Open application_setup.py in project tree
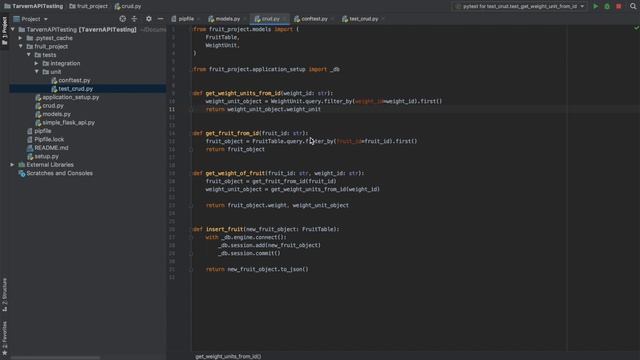Screen dimensions: 640x360 pos(70,97)
